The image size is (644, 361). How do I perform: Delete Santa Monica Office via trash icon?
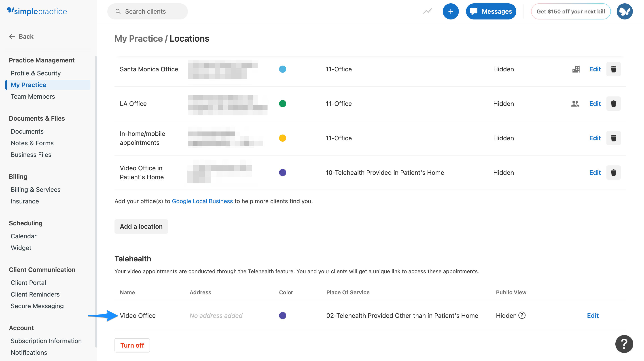pyautogui.click(x=614, y=69)
